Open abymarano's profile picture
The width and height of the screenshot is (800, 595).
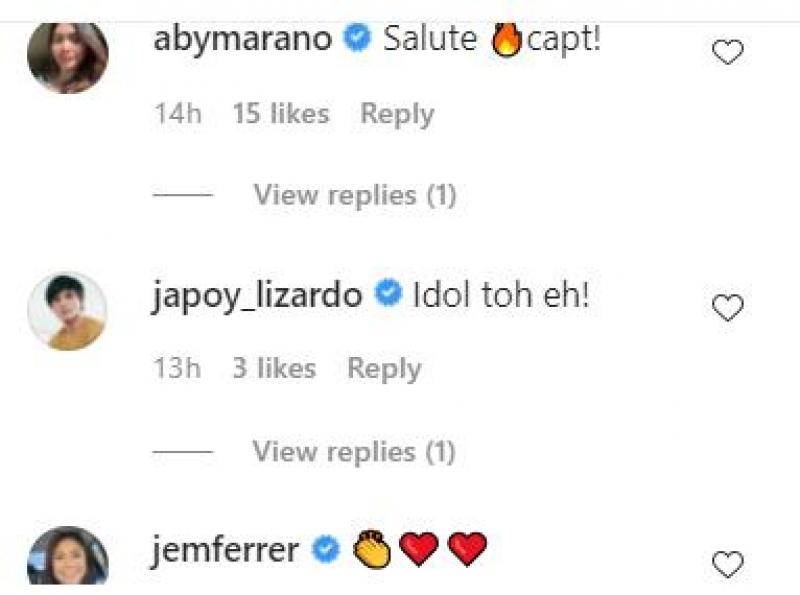pos(68,55)
